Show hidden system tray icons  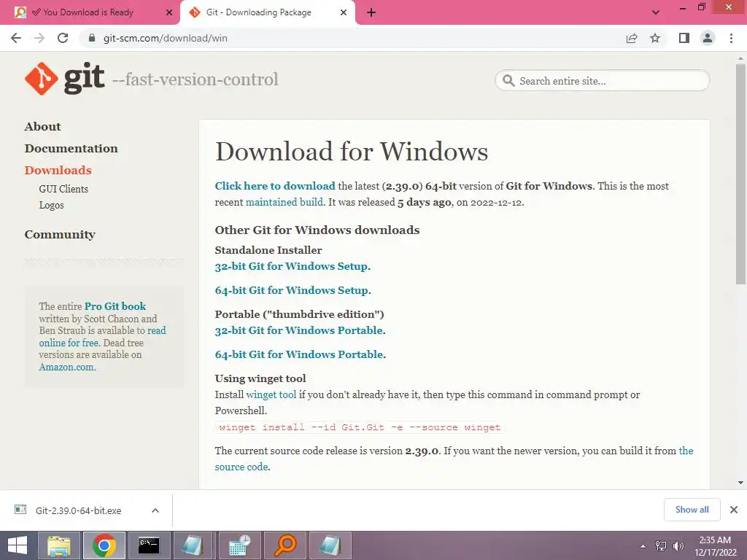coord(643,546)
